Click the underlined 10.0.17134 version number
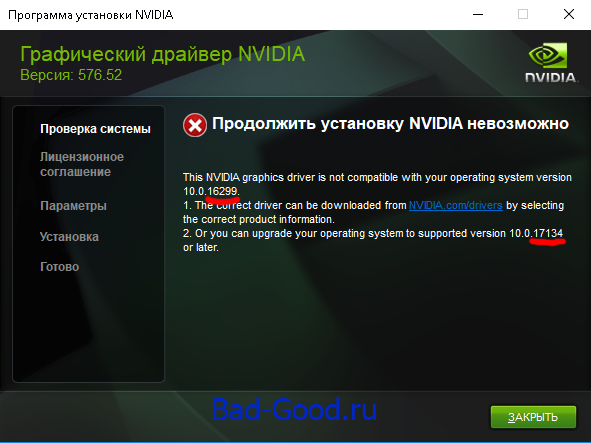This screenshot has height=443, width=591. point(536,233)
